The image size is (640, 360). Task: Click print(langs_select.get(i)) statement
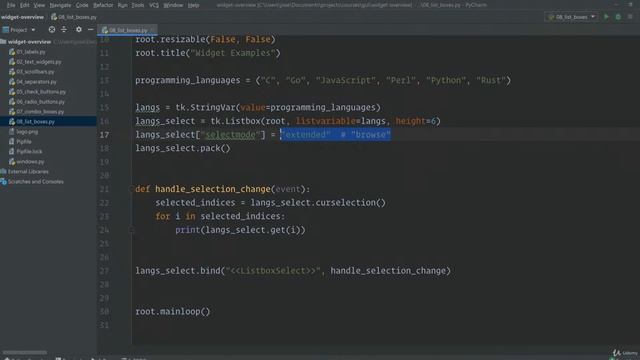(x=240, y=230)
